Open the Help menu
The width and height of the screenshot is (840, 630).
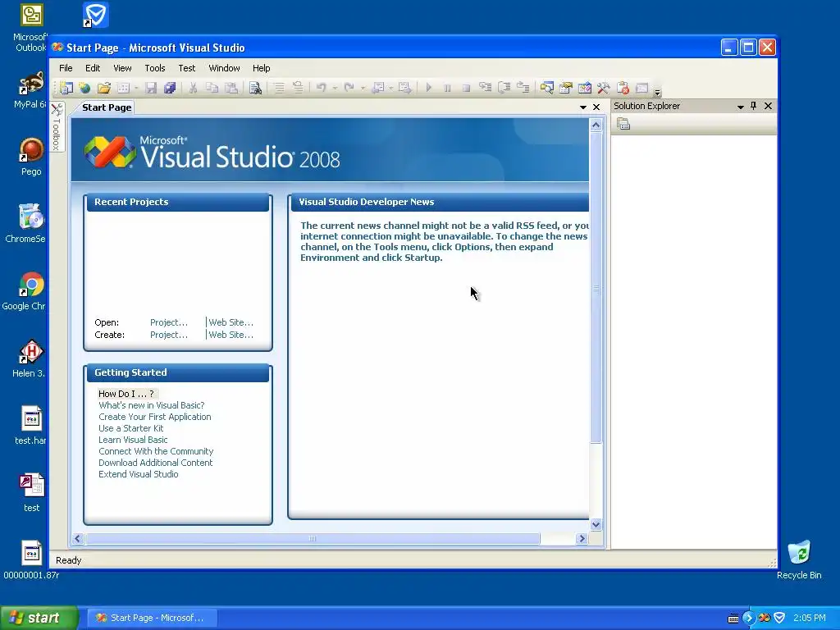(261, 68)
